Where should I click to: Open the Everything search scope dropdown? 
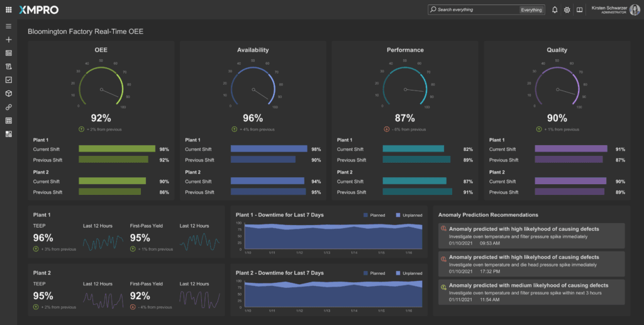531,10
